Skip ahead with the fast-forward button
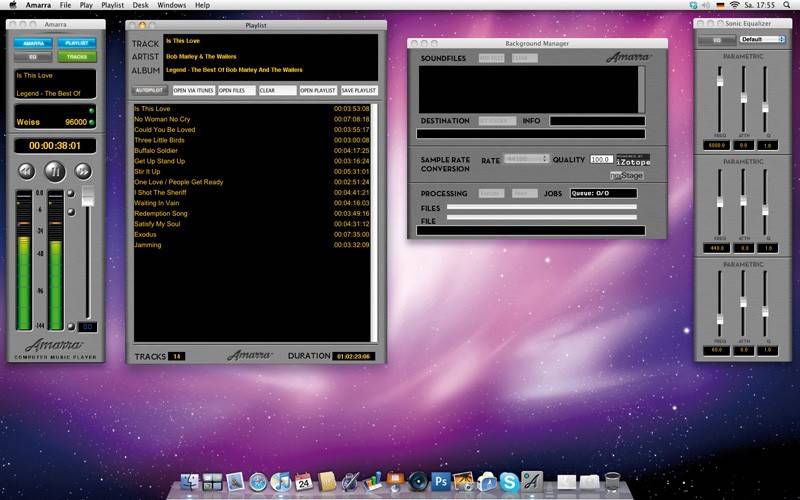Viewport: 800px width, 500px height. pos(83,171)
